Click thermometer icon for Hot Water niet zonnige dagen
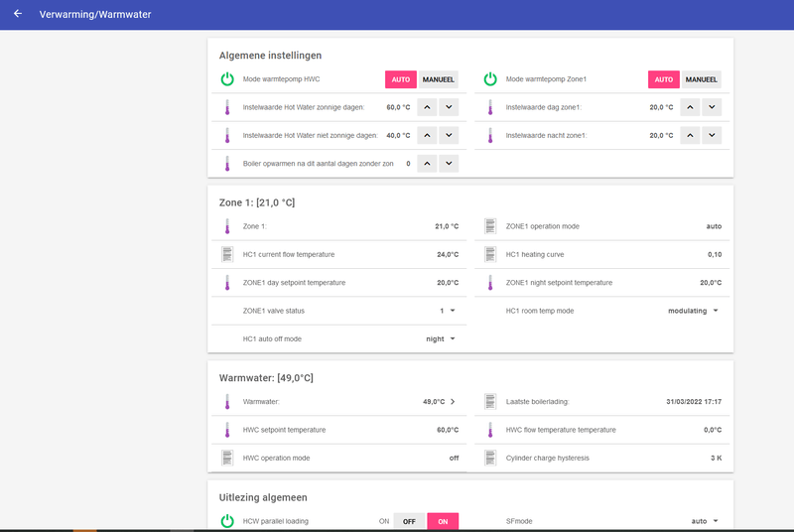 click(227, 136)
